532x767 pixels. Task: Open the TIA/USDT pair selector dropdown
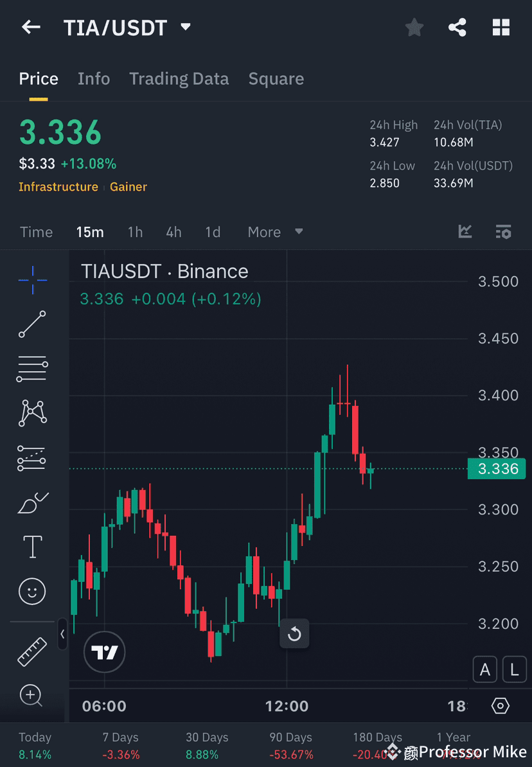click(185, 27)
